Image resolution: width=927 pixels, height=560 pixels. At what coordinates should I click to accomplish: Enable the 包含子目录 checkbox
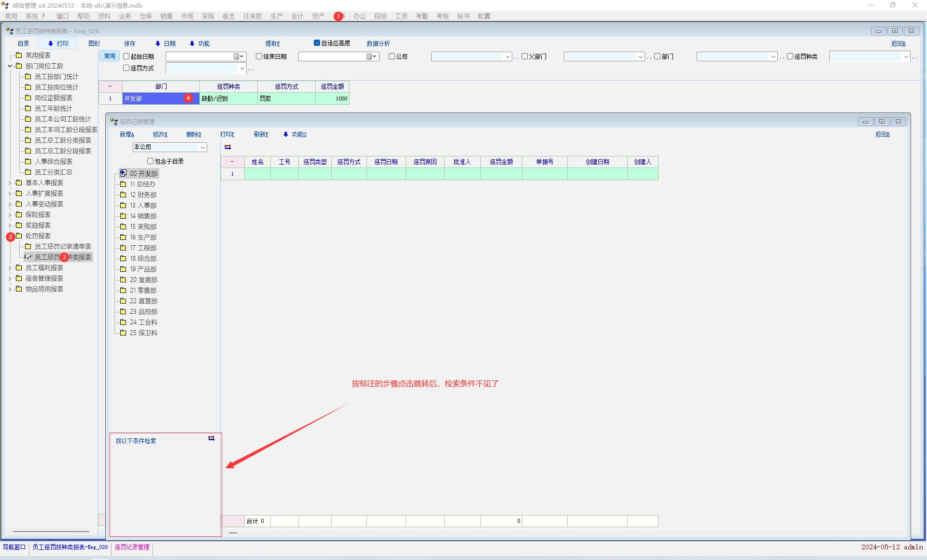point(150,161)
